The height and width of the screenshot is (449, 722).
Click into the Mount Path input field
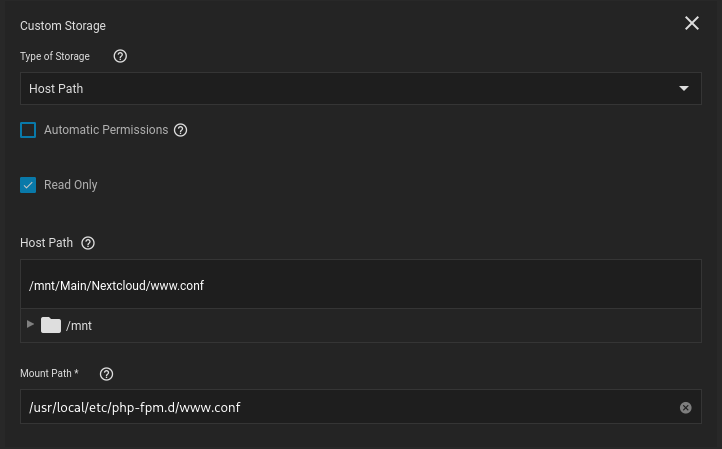[340, 407]
